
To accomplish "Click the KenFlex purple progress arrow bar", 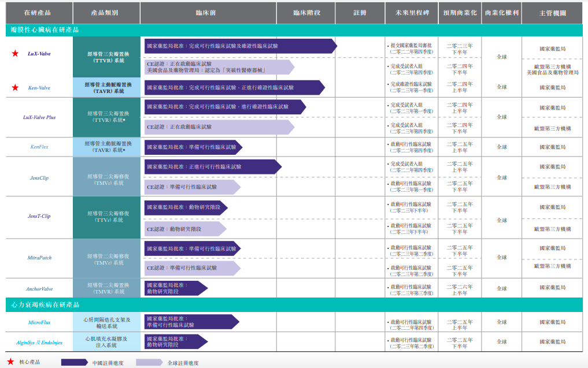I will [193, 147].
